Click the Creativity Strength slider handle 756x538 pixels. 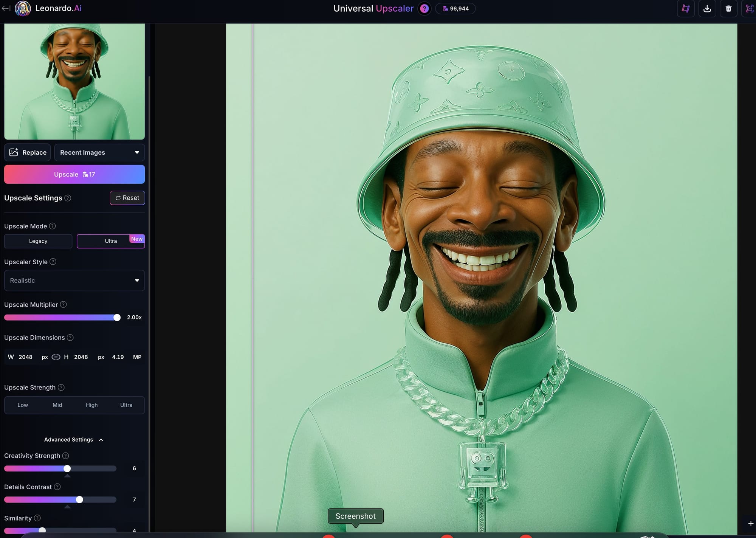pos(67,468)
